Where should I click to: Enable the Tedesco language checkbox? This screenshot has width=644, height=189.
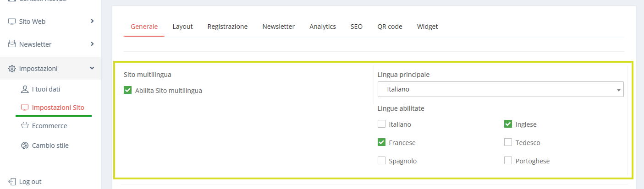(x=508, y=142)
